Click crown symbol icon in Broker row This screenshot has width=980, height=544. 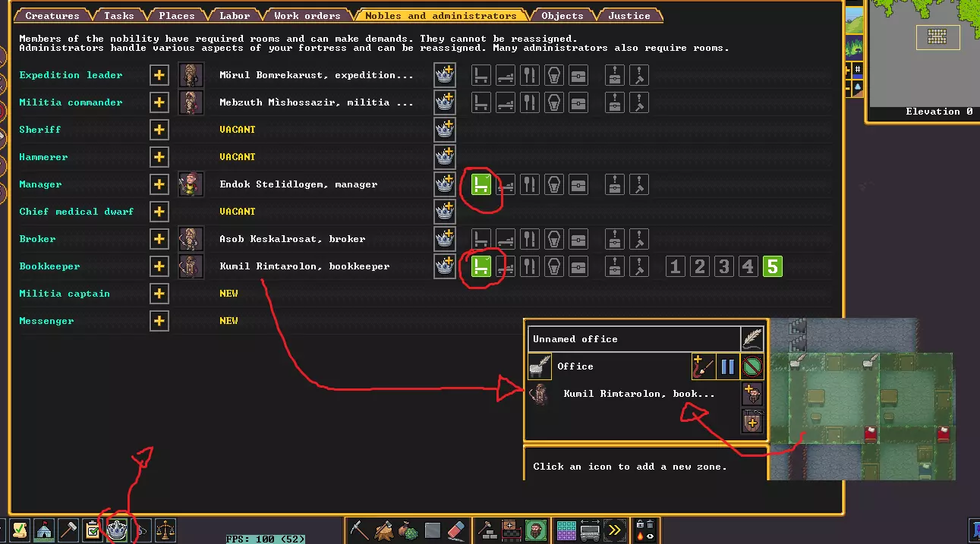pos(445,239)
